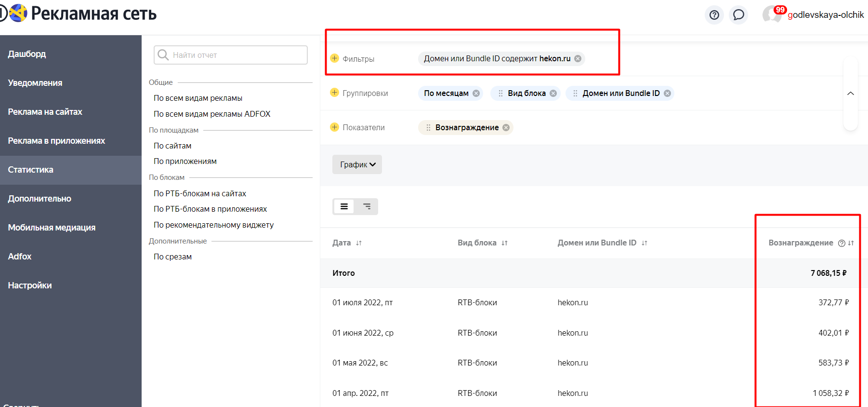Open the chat messages icon
Viewport: 868px width, 407px height.
tap(738, 15)
